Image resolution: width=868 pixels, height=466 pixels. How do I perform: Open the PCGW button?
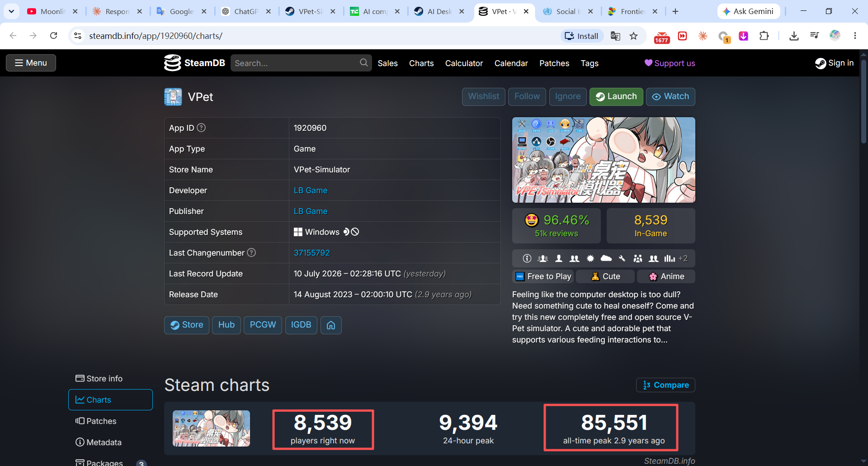tap(263, 325)
